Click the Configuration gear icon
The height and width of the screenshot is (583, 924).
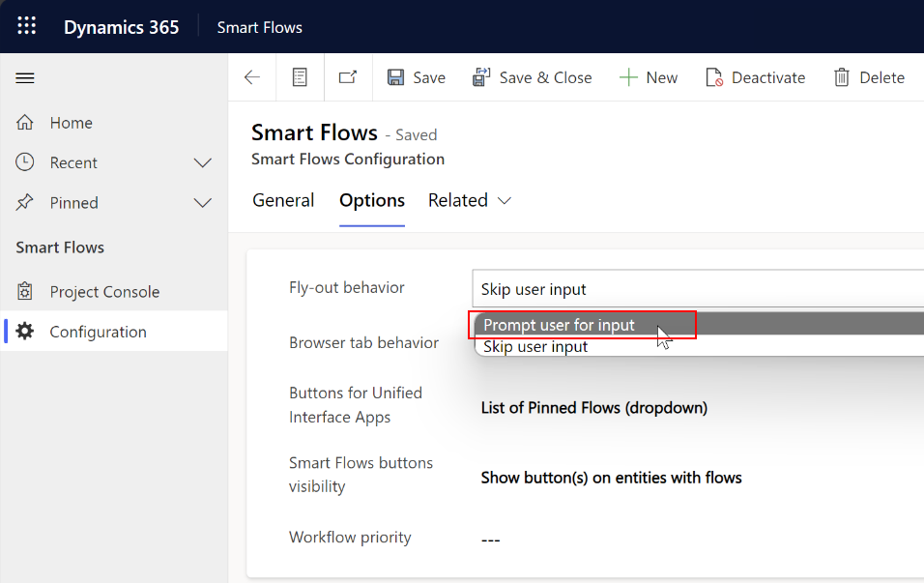(x=25, y=332)
